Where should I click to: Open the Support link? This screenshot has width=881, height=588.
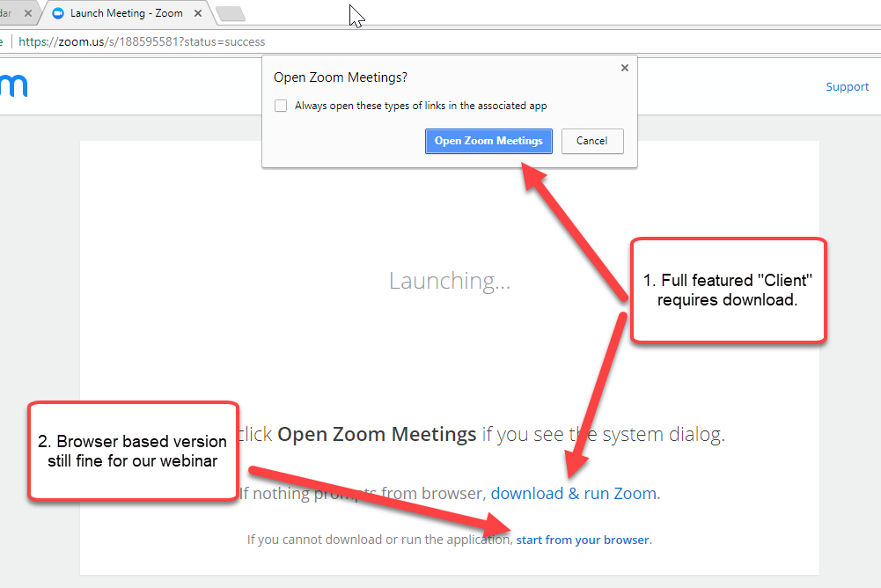pyautogui.click(x=847, y=87)
